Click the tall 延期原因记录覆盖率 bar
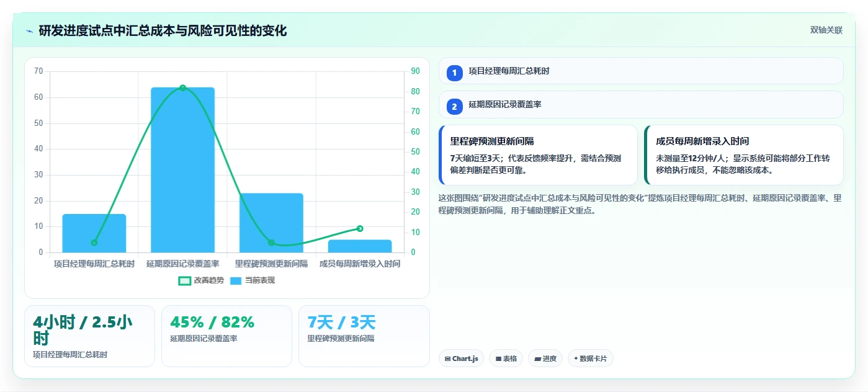The image size is (868, 392). (183, 170)
